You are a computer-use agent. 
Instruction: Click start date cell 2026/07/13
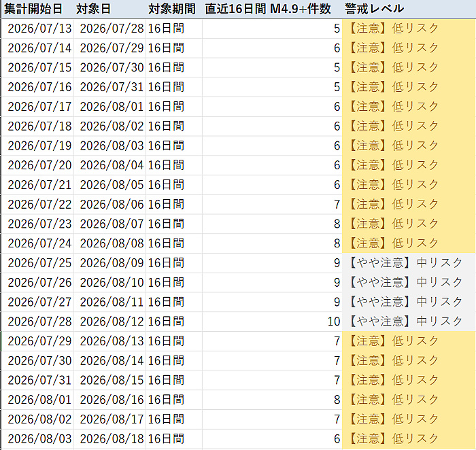(x=37, y=29)
